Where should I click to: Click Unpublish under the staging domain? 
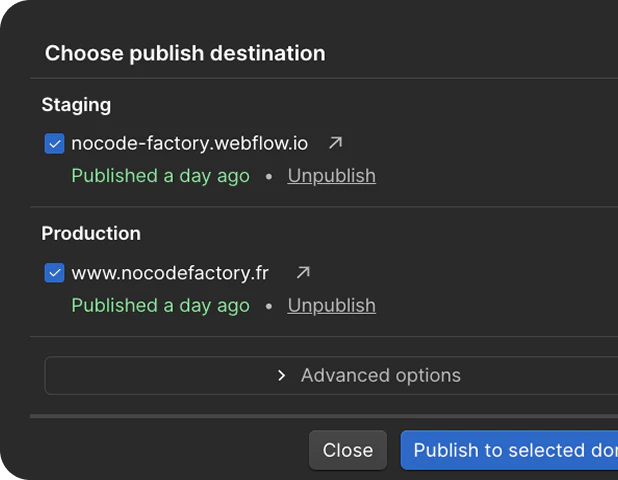coord(331,176)
